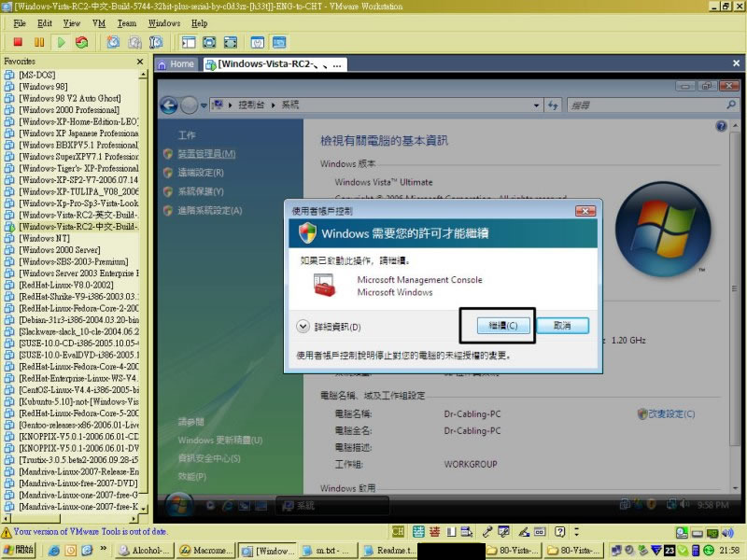
Task: Click the Macromedia taskbar button
Action: pyautogui.click(x=205, y=551)
